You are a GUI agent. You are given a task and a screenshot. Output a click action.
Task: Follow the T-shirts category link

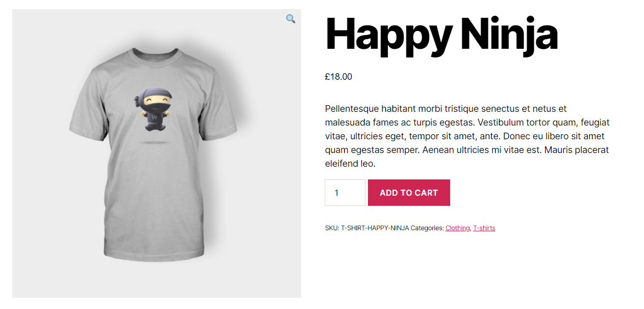(484, 228)
